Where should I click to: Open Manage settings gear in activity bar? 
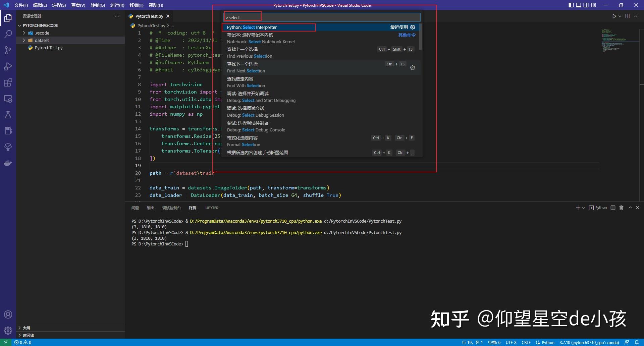pos(8,330)
